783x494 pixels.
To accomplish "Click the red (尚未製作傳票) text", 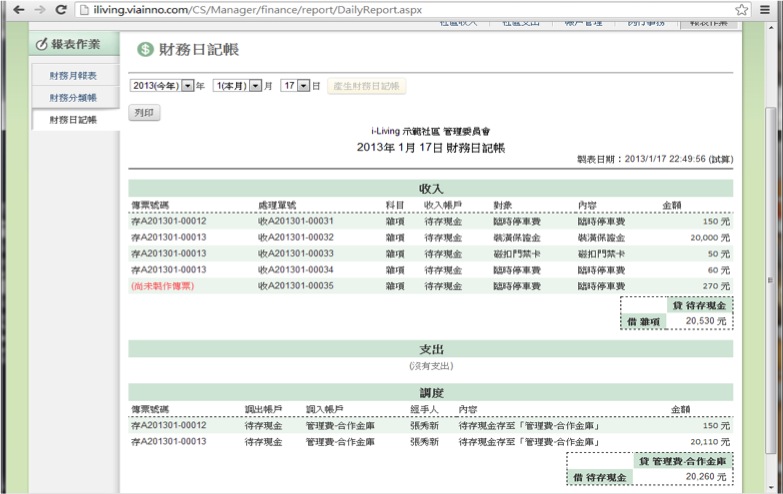I will click(x=163, y=286).
